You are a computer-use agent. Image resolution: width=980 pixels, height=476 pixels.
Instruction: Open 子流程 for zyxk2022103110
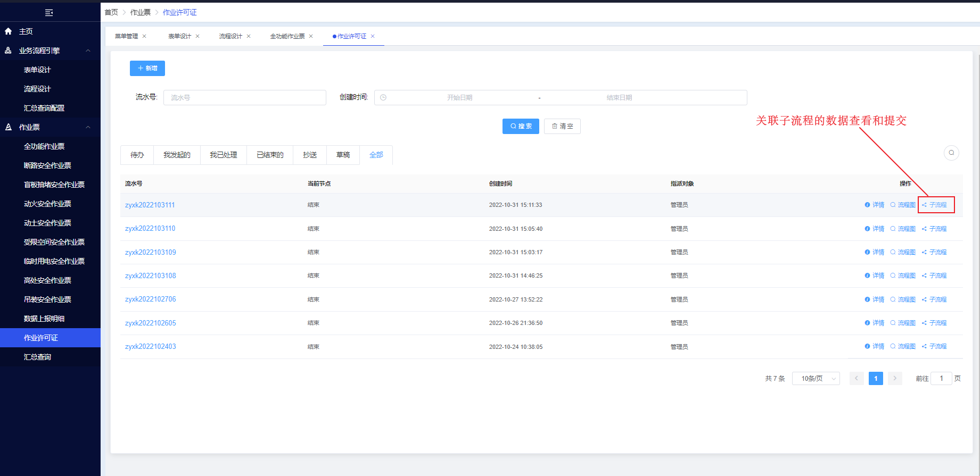pyautogui.click(x=934, y=229)
